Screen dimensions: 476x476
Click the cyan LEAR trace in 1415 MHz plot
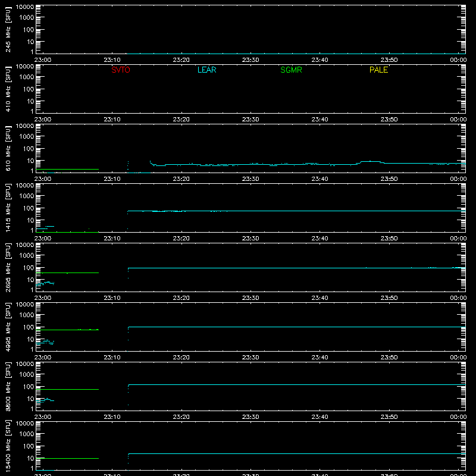pos(296,211)
